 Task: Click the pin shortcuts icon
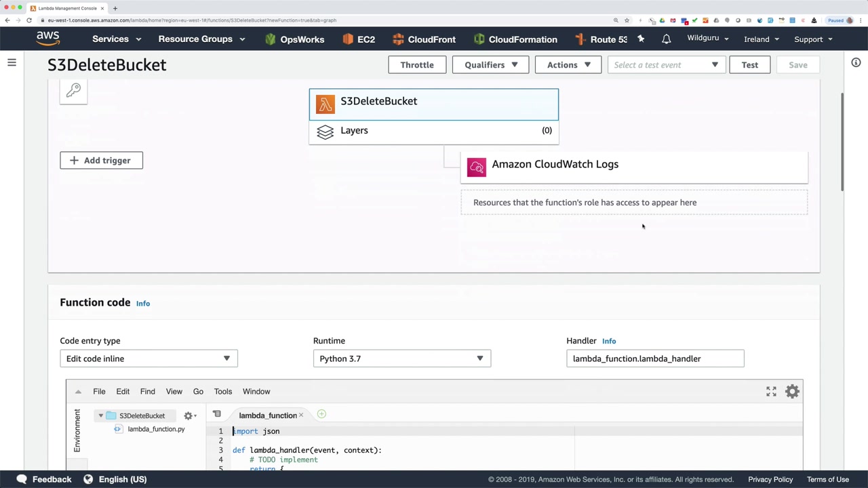pos(641,39)
